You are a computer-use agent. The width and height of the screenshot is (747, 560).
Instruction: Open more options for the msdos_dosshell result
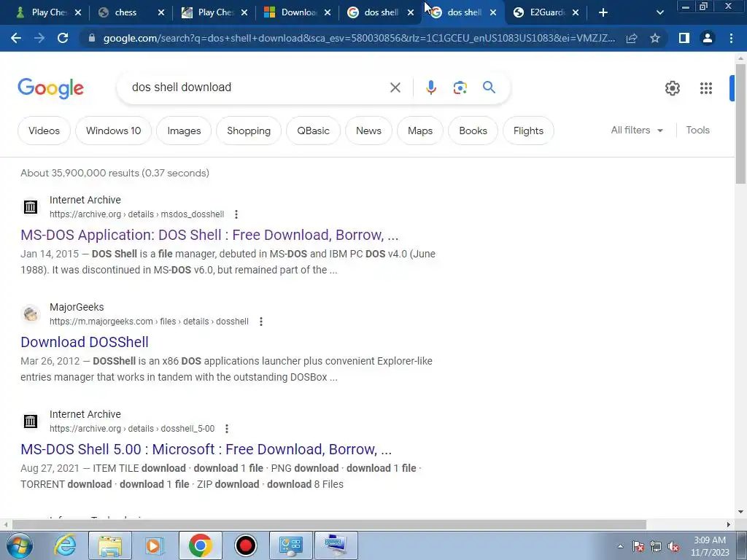[236, 214]
